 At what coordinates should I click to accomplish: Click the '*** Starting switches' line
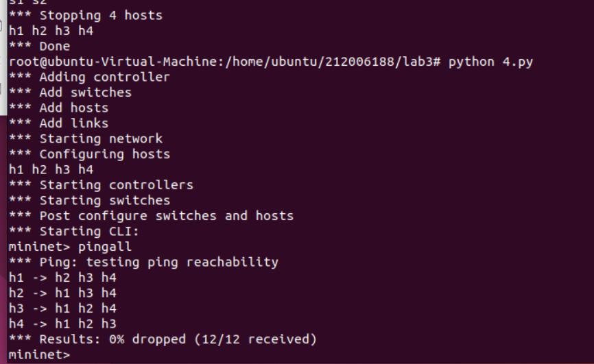tap(89, 200)
